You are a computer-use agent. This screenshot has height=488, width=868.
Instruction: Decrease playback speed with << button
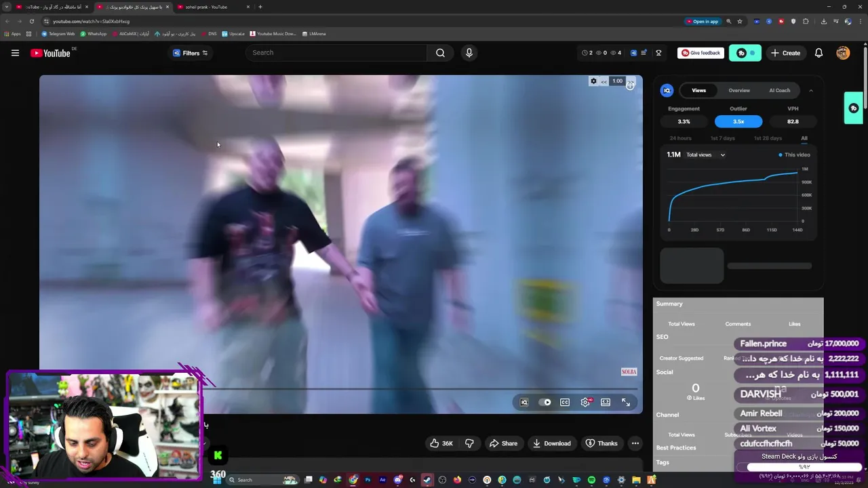click(x=604, y=81)
